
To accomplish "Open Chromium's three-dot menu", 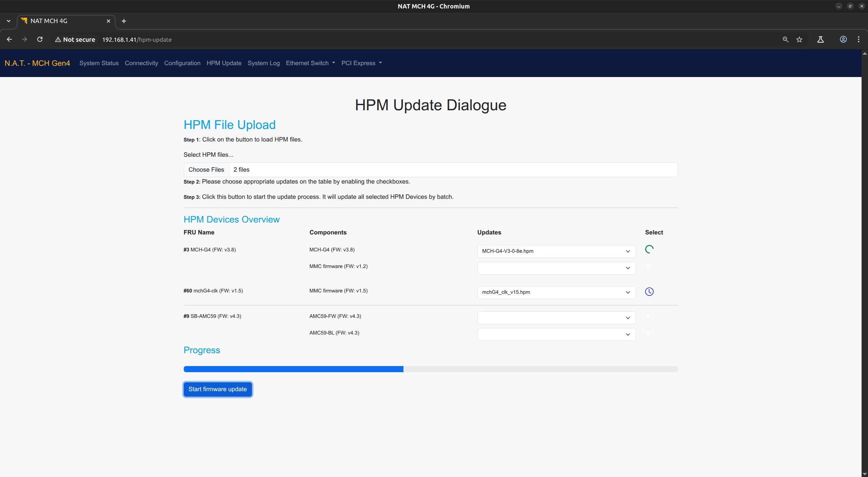I will 859,39.
